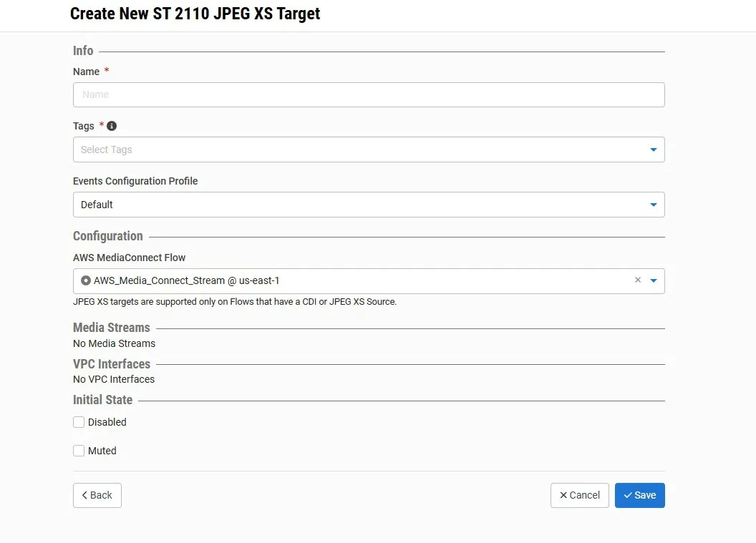This screenshot has height=543, width=756.
Task: Focus the Name input field
Action: (369, 95)
